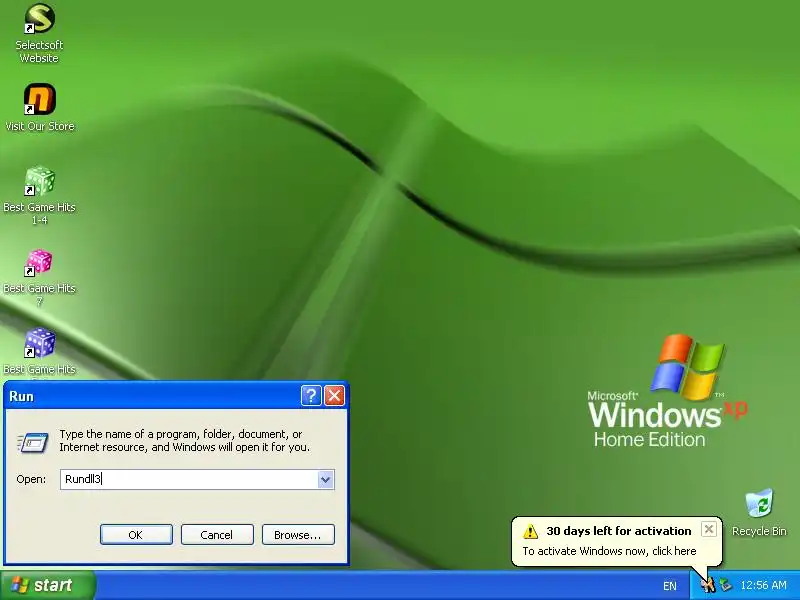Click the Selectsoft Website icon label

[x=39, y=51]
